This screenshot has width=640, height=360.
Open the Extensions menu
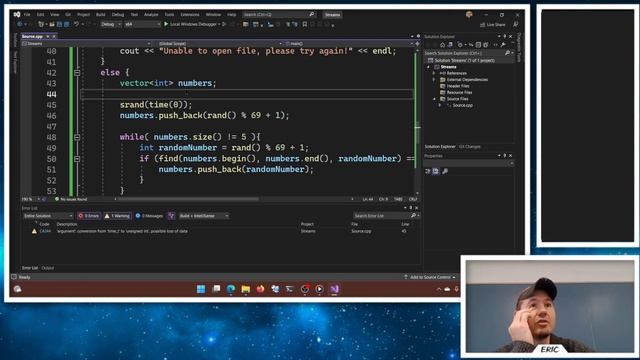coord(190,14)
